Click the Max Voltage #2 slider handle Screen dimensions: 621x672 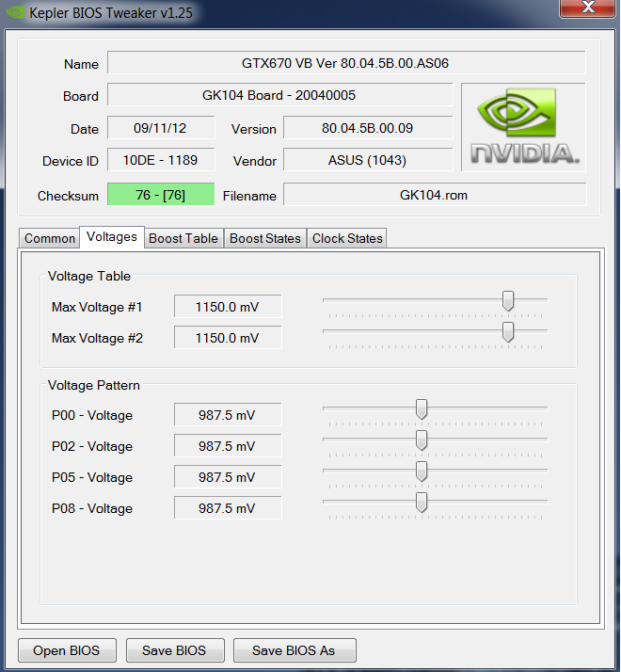[508, 331]
